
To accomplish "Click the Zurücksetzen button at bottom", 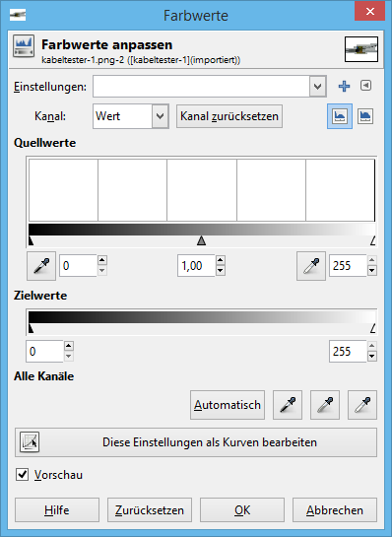I will click(150, 510).
